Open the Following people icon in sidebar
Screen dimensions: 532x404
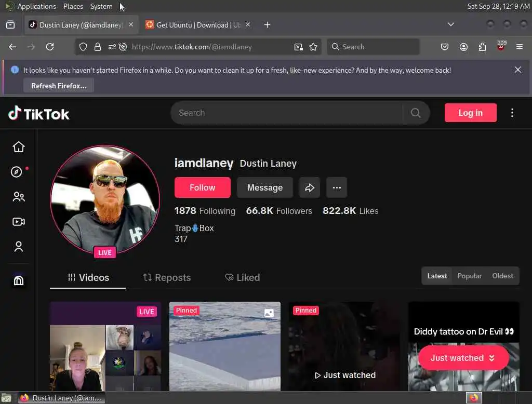click(x=18, y=197)
